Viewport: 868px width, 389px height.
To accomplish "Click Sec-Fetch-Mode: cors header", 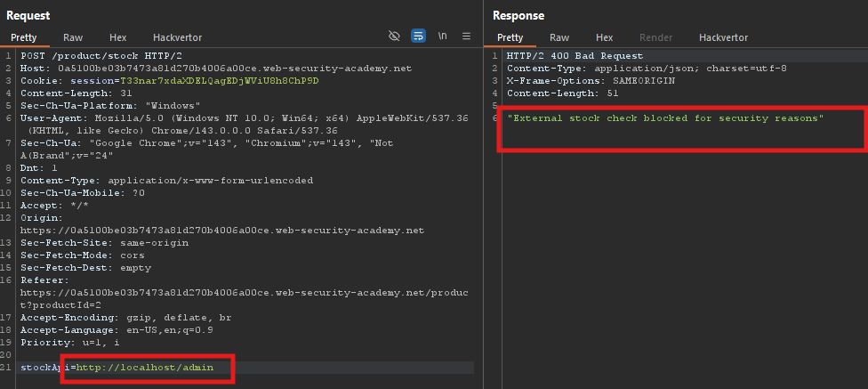I will pyautogui.click(x=83, y=255).
